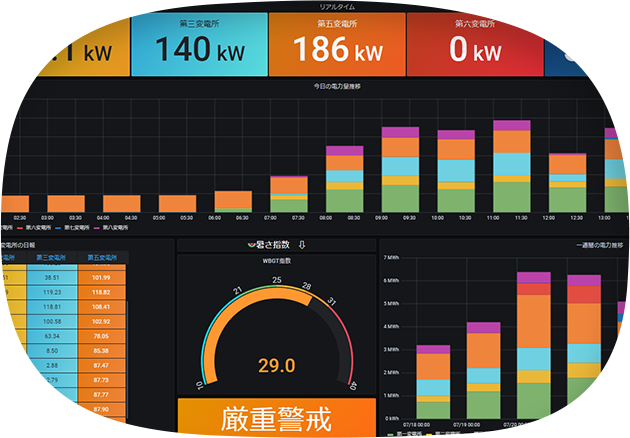Click the 29.0 value on WBGT gauge
This screenshot has width=630, height=438.
pos(276,367)
